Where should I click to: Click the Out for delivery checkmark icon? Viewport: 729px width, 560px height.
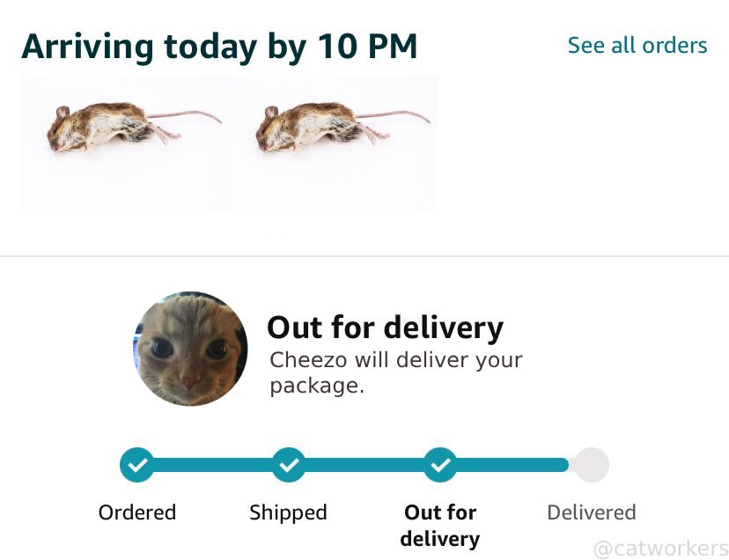point(440,464)
